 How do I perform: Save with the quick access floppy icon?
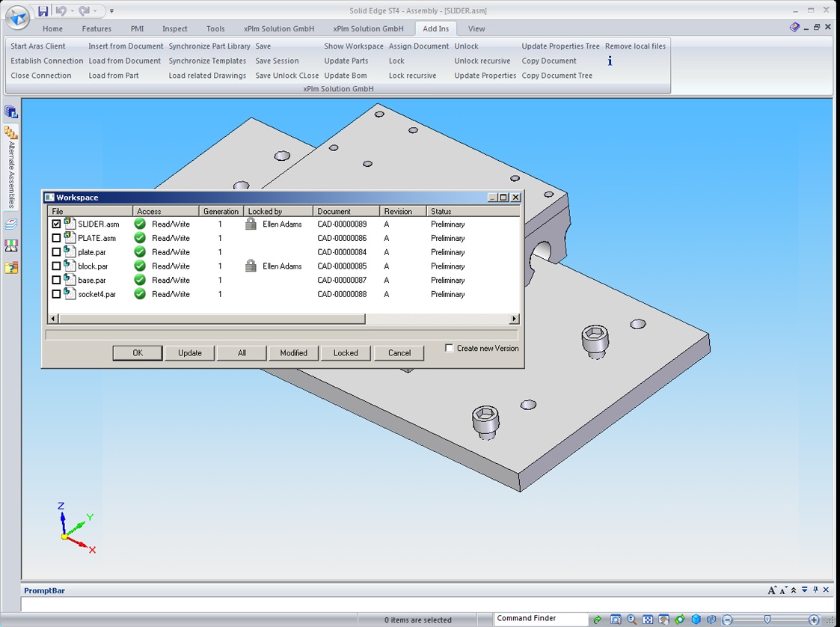[43, 10]
